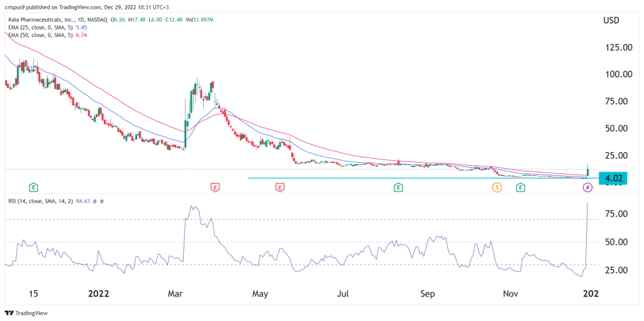The height and width of the screenshot is (321, 644).
Task: Click the teal horizontal support line
Action: point(377,178)
